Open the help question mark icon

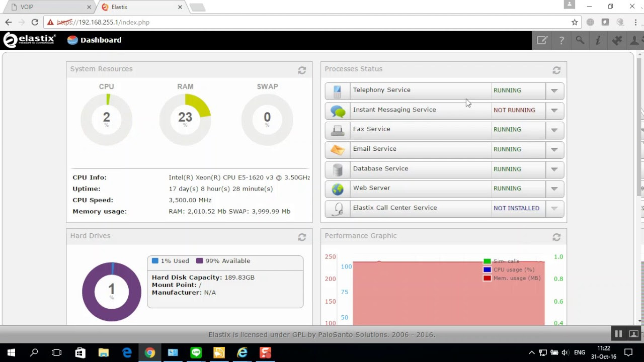coord(561,41)
